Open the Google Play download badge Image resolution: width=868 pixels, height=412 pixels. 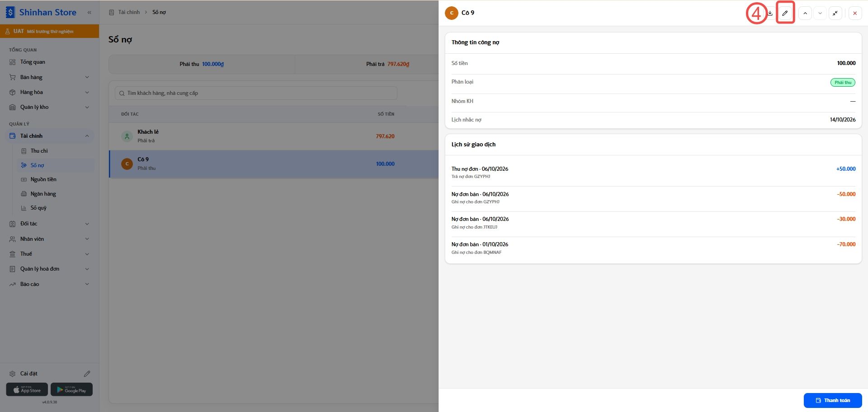coord(71,389)
